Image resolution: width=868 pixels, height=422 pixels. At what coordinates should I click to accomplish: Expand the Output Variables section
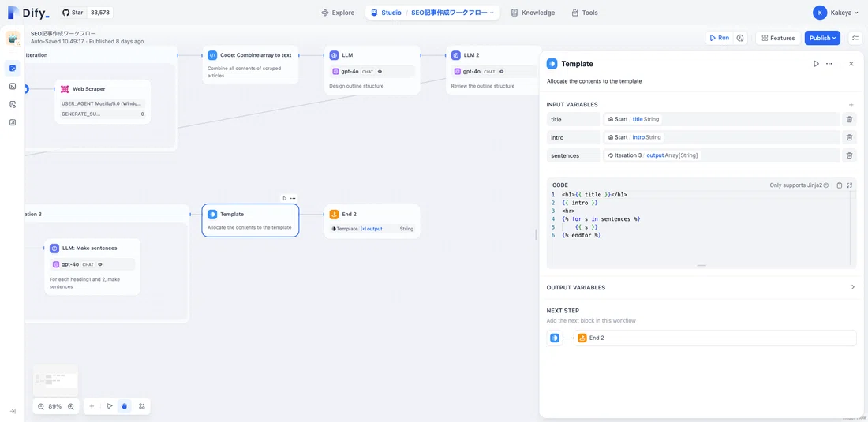pyautogui.click(x=702, y=288)
